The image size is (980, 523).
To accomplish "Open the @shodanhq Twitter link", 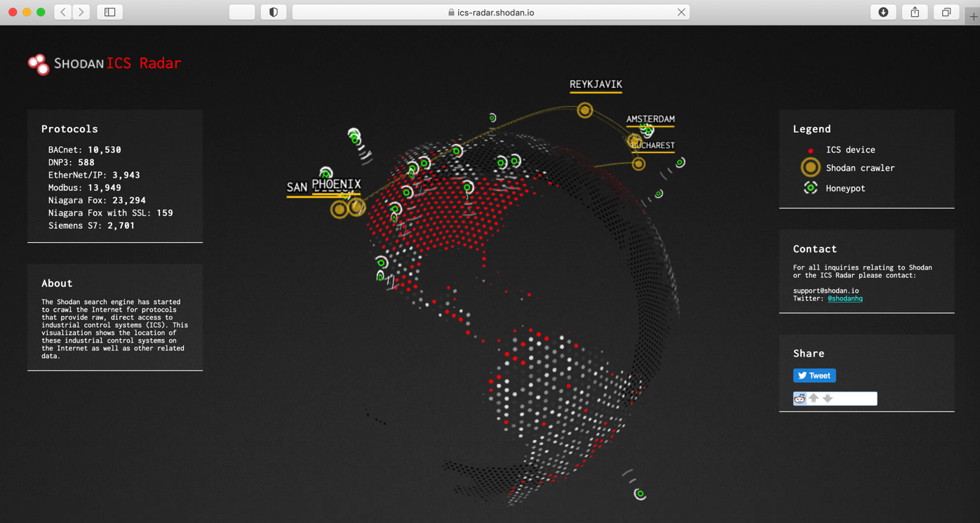I will click(845, 298).
